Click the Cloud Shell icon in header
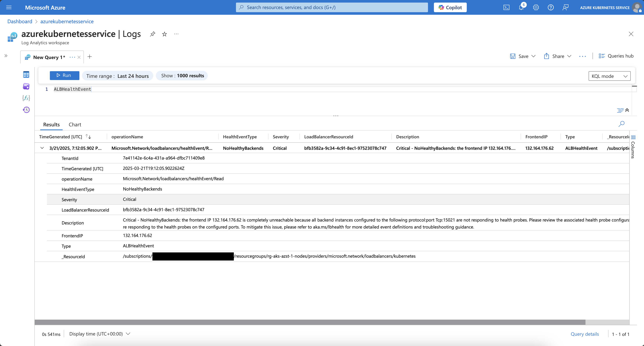This screenshot has height=346, width=644. pos(506,8)
